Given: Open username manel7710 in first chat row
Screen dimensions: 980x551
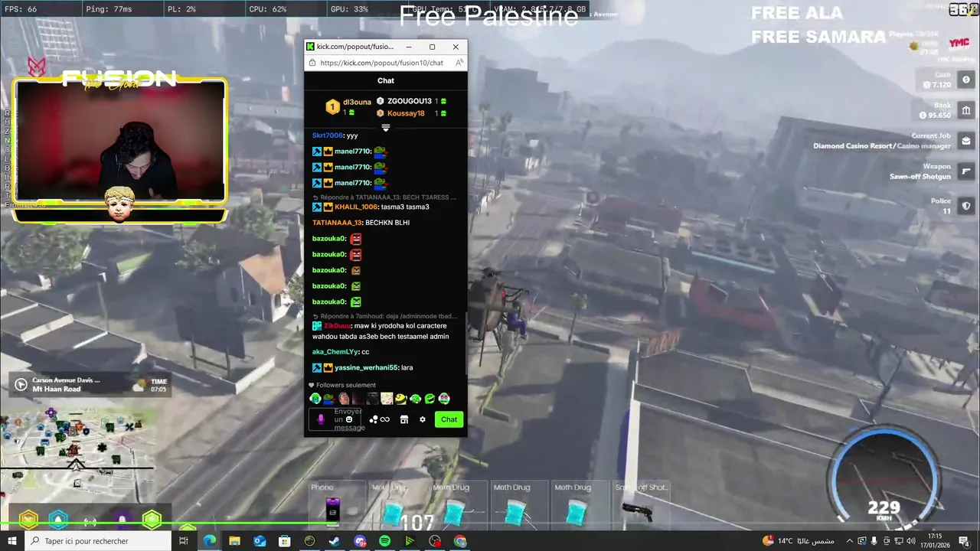Looking at the screenshot, I should pyautogui.click(x=352, y=152).
